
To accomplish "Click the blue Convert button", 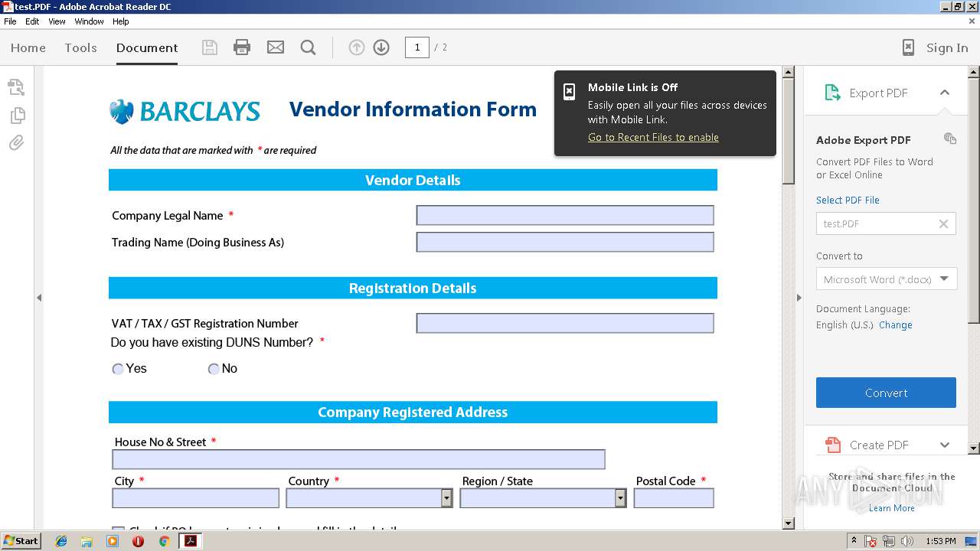I will coord(886,393).
